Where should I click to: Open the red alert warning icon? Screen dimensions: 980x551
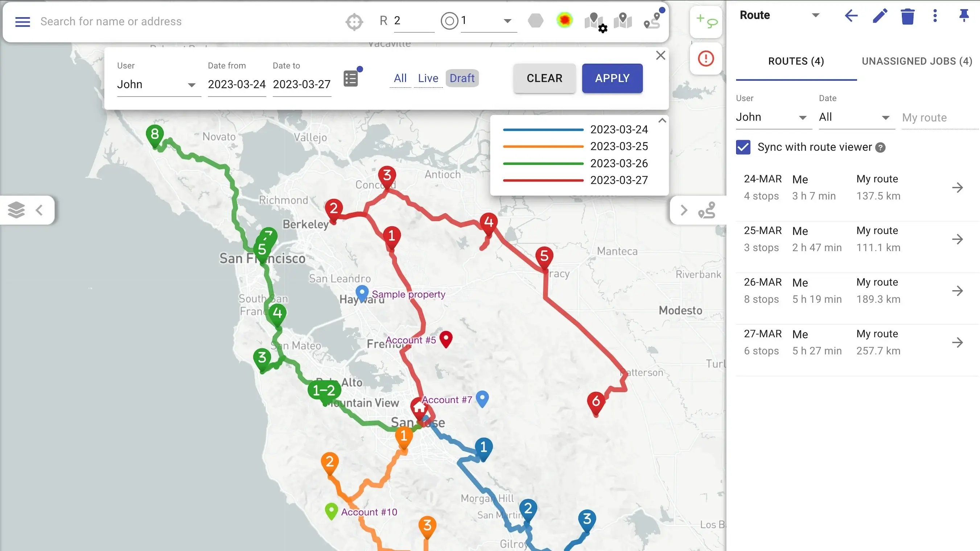click(x=706, y=58)
